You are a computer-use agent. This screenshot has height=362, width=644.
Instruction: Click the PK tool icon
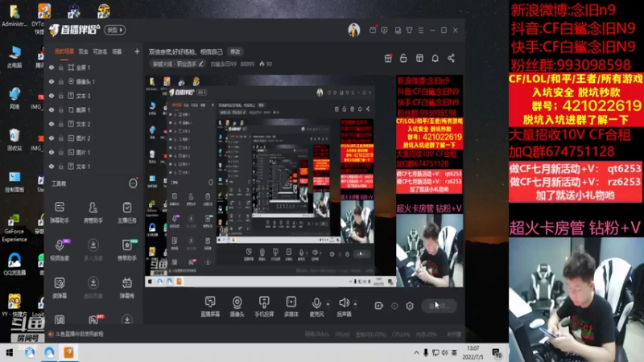click(x=93, y=319)
